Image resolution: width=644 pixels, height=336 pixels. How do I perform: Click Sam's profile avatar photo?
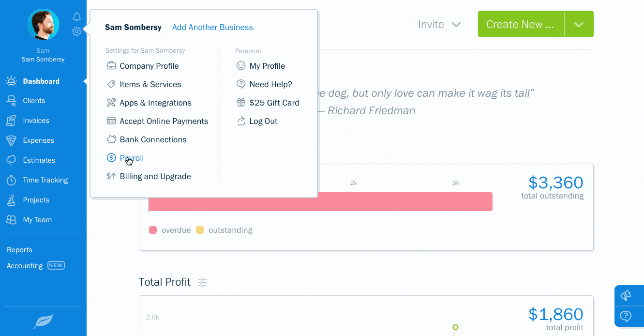pos(43,24)
